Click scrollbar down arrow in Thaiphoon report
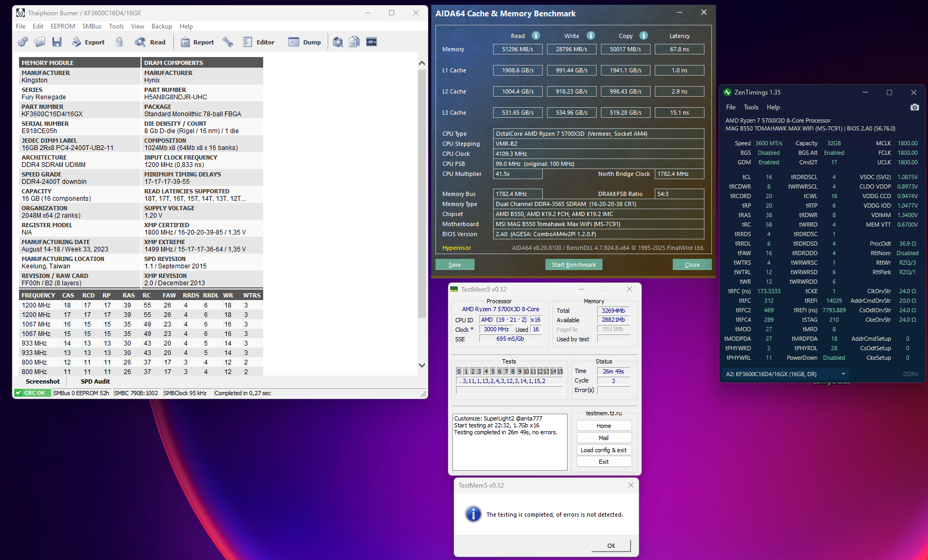This screenshot has width=928, height=560. 422,365
